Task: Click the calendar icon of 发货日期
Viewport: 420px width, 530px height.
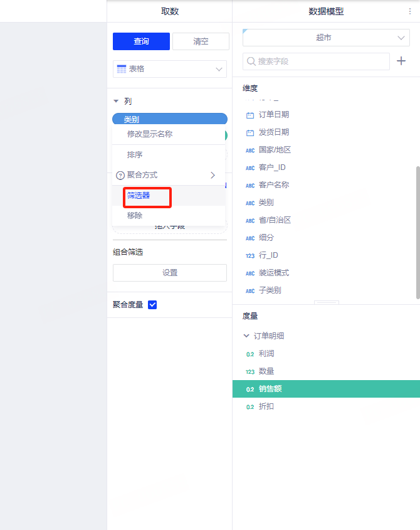Action: pyautogui.click(x=250, y=133)
